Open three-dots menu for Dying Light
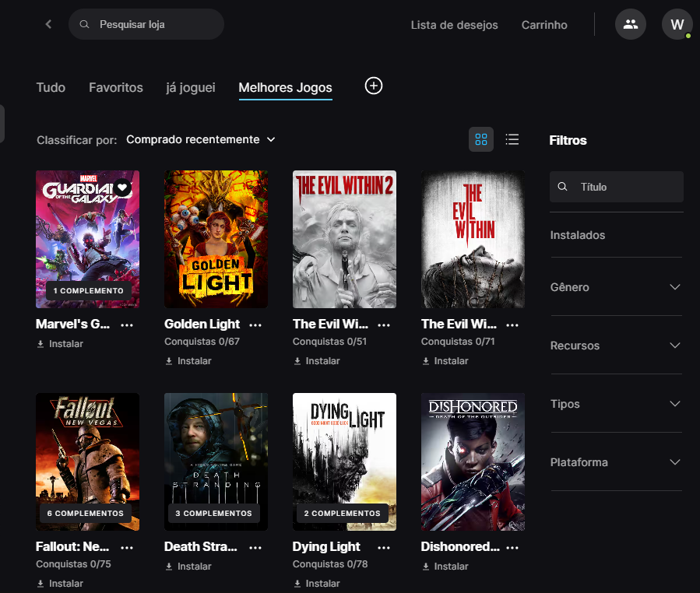700x593 pixels. pos(384,547)
